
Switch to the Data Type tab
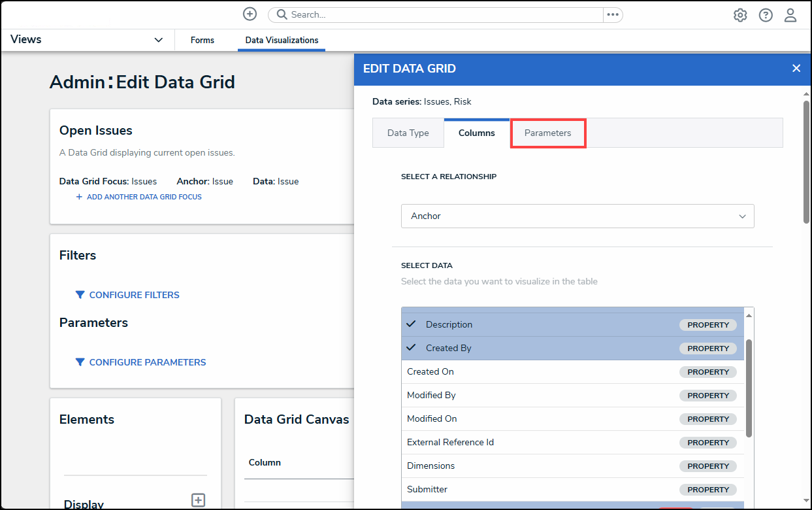pos(408,133)
